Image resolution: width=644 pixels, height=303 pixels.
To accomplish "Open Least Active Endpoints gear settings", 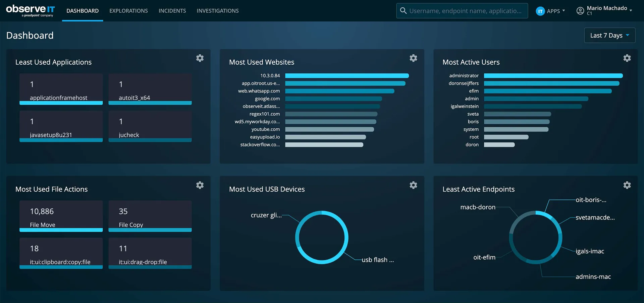I will click(627, 185).
